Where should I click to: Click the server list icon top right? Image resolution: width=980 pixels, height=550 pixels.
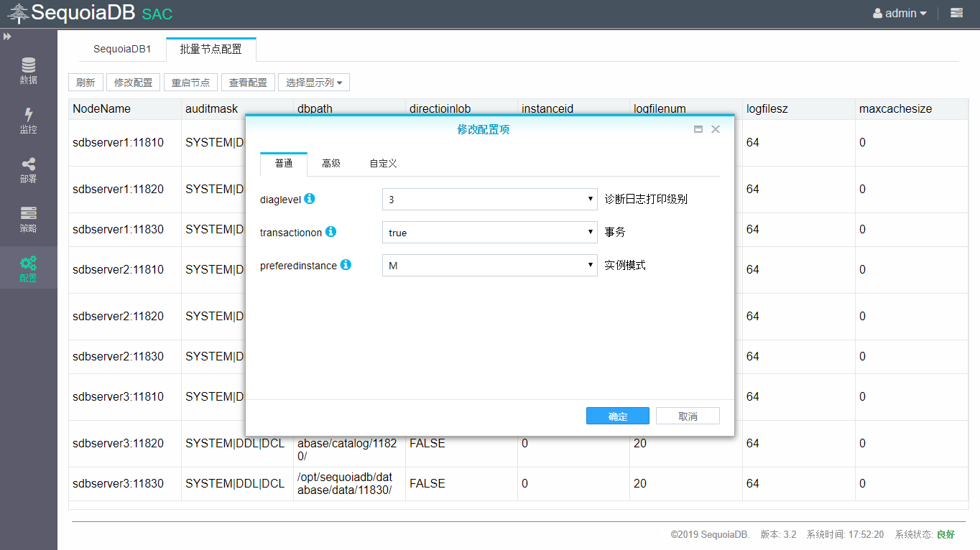tap(956, 13)
